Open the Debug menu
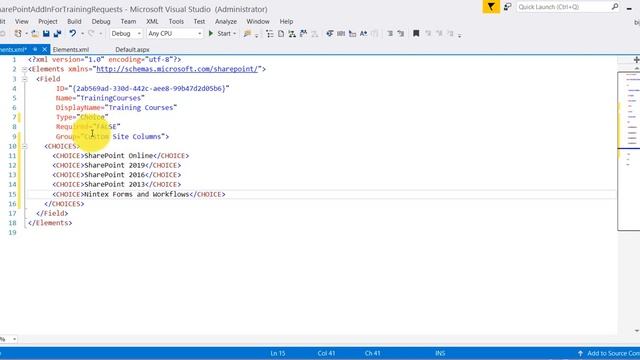 [101, 21]
